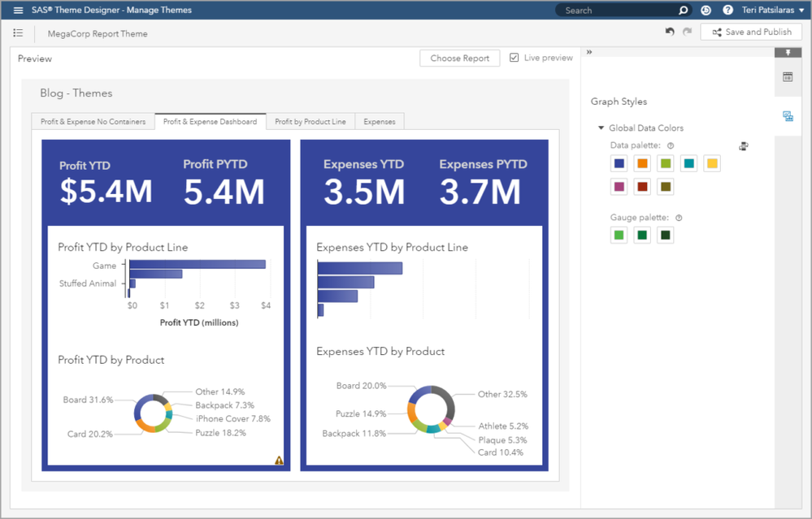Open the Teri Patsilaras user dropdown
Screen dimensions: 812x519
(771, 11)
